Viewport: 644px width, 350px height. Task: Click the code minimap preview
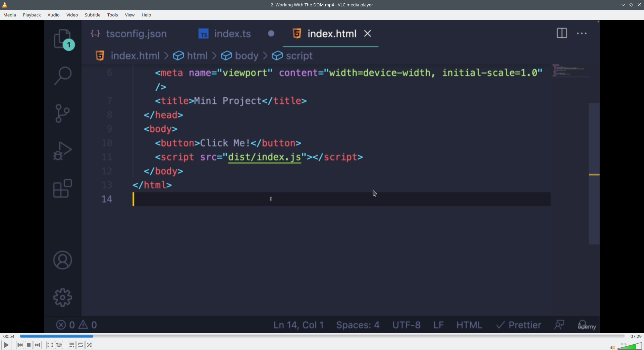570,71
